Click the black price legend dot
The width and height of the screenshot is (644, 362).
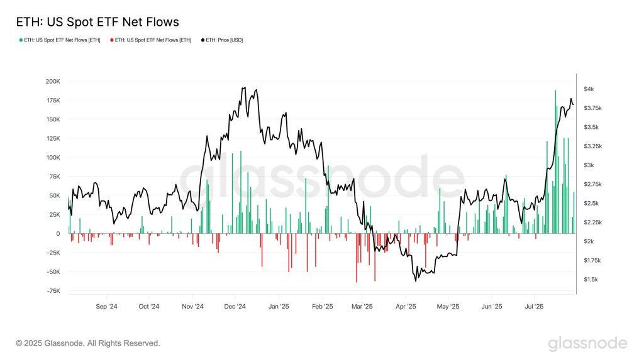click(203, 40)
